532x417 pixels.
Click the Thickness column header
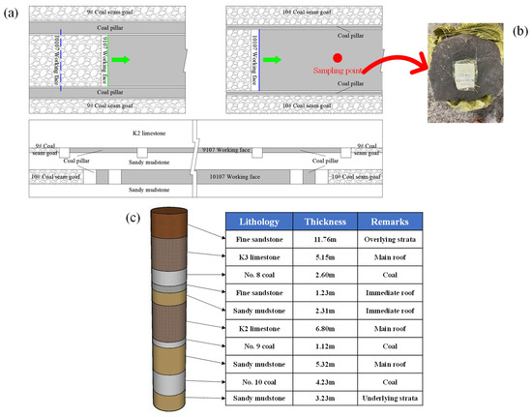click(325, 222)
